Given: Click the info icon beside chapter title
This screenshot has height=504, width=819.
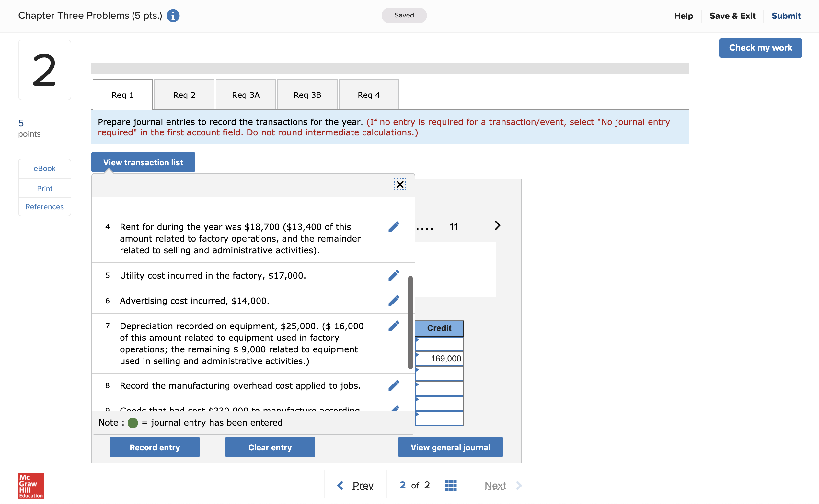Looking at the screenshot, I should [173, 16].
